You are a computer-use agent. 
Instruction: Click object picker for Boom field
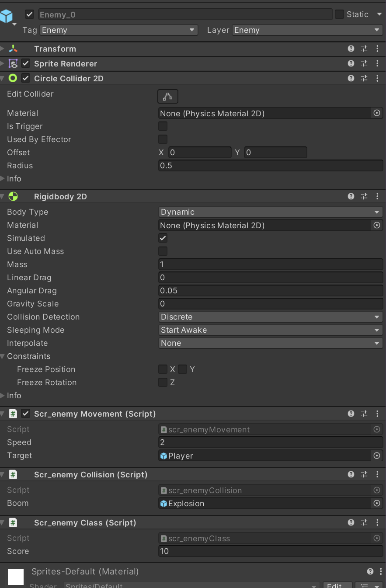[x=376, y=503]
